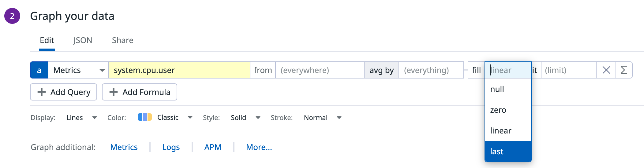Viewport: 644px width, 168px height.
Task: Click the X remove-query icon
Action: (x=606, y=70)
